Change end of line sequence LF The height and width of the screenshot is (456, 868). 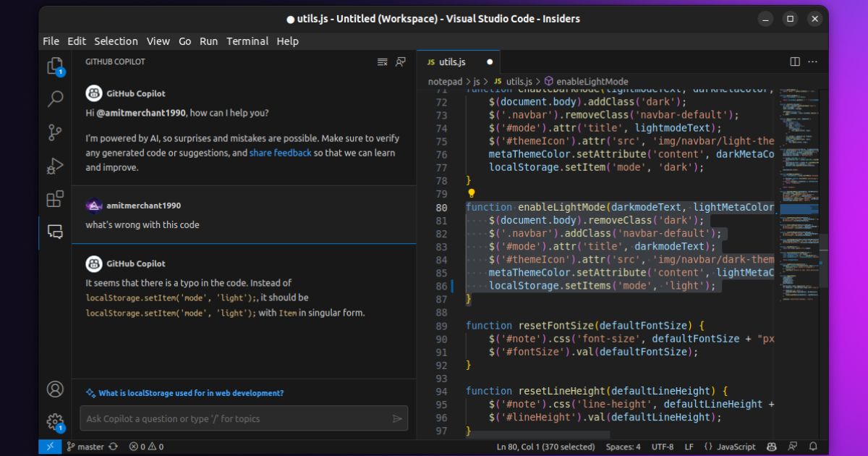[x=689, y=447]
